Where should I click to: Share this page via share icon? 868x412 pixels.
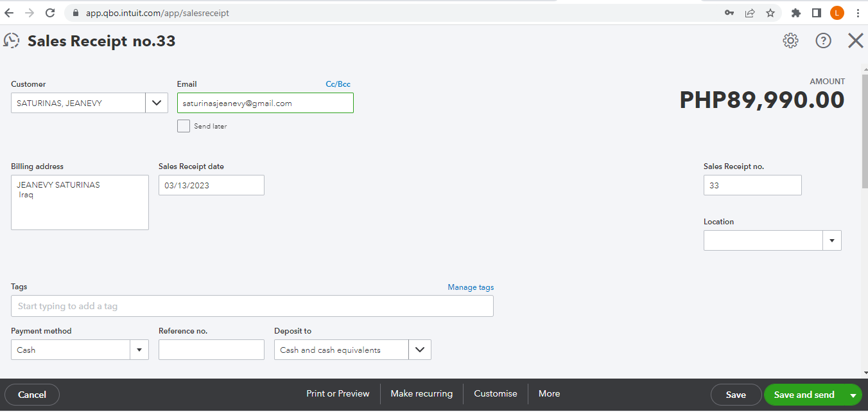coord(750,13)
